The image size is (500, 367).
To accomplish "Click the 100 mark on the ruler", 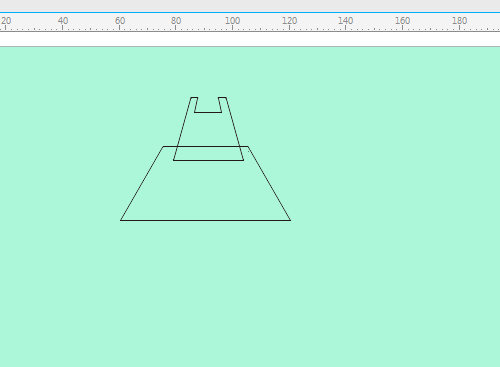I will click(232, 21).
